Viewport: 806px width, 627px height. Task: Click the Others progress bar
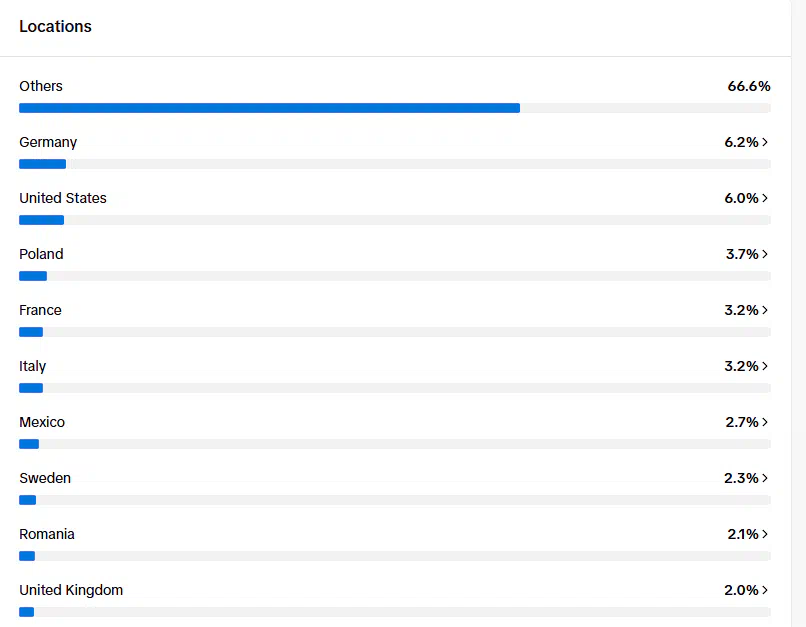pyautogui.click(x=269, y=108)
